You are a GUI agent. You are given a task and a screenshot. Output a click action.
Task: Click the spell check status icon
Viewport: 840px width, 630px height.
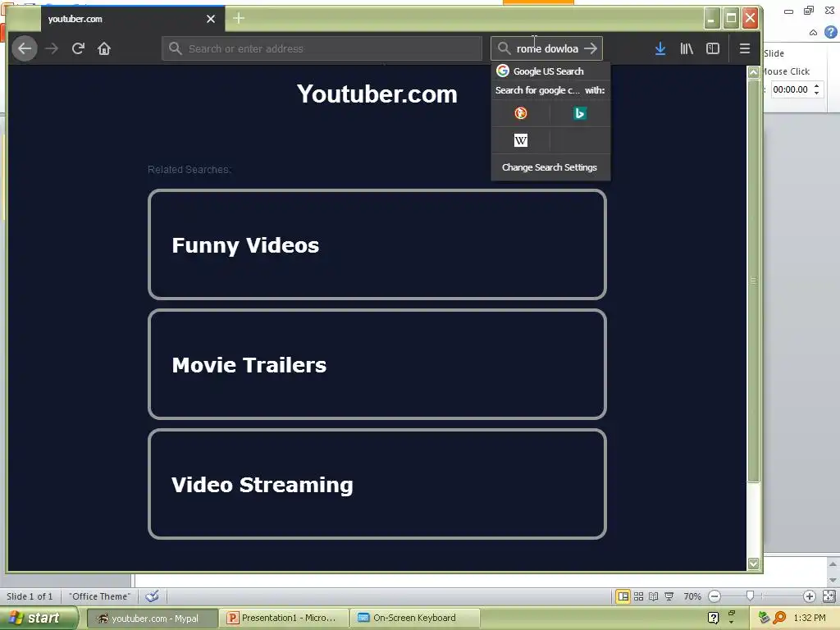coord(152,596)
